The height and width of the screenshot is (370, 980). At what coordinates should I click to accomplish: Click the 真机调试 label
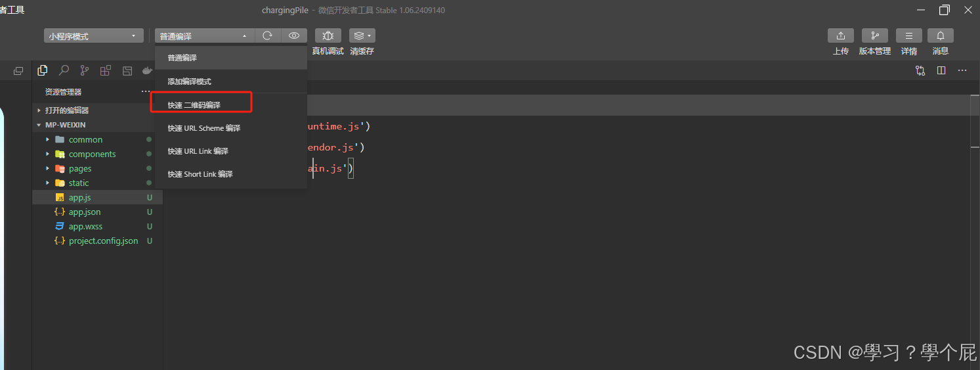click(x=328, y=51)
